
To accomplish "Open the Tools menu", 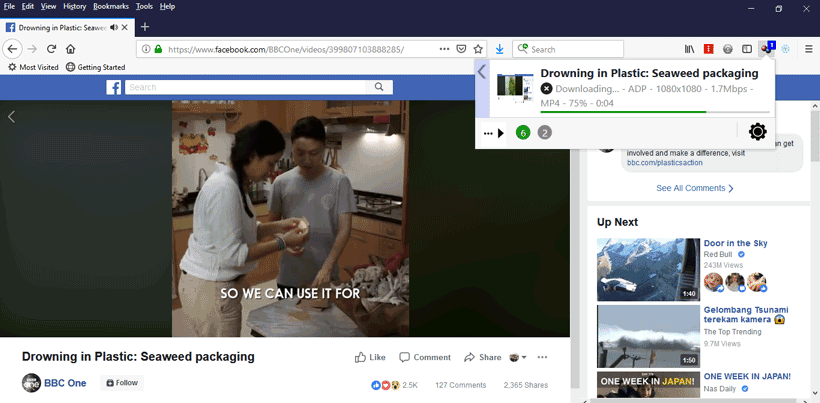I will [144, 7].
